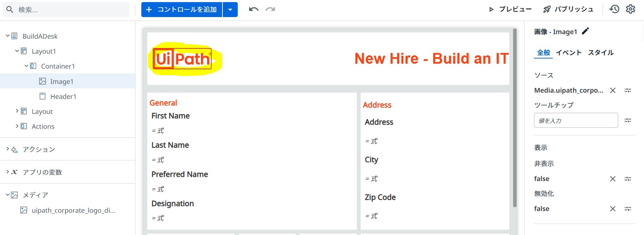This screenshot has height=235, width=644.
Task: Expand the Layout tree node
Action: point(17,111)
